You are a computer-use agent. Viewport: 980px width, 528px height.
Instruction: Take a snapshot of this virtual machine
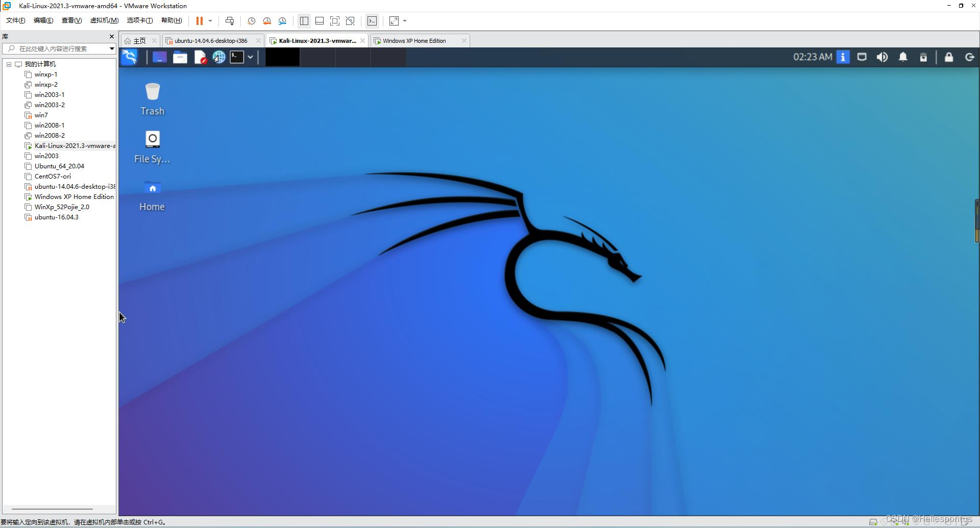(251, 21)
